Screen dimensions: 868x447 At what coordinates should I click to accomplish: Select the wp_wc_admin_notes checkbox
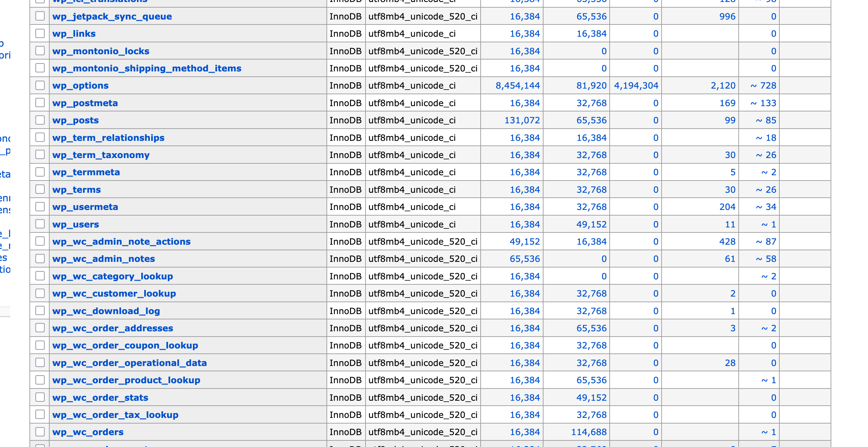coord(40,258)
